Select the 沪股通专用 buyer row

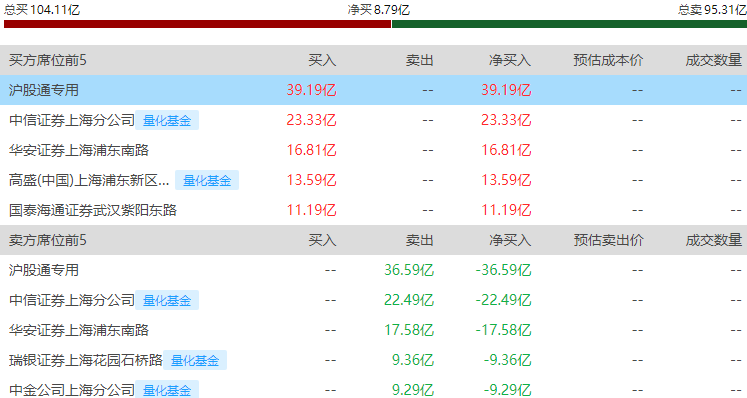[374, 90]
